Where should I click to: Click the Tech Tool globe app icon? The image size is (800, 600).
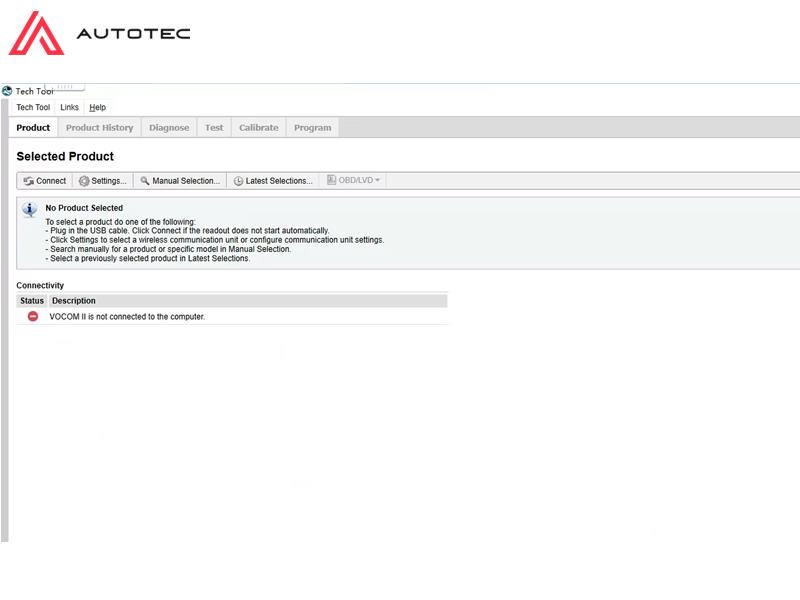7,91
